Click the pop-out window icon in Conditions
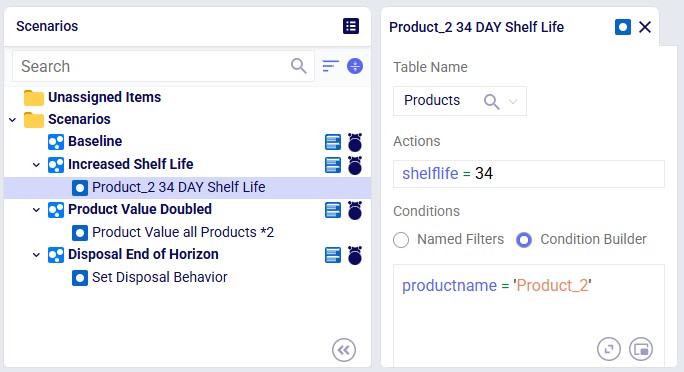The height and width of the screenshot is (372, 684). click(x=641, y=349)
